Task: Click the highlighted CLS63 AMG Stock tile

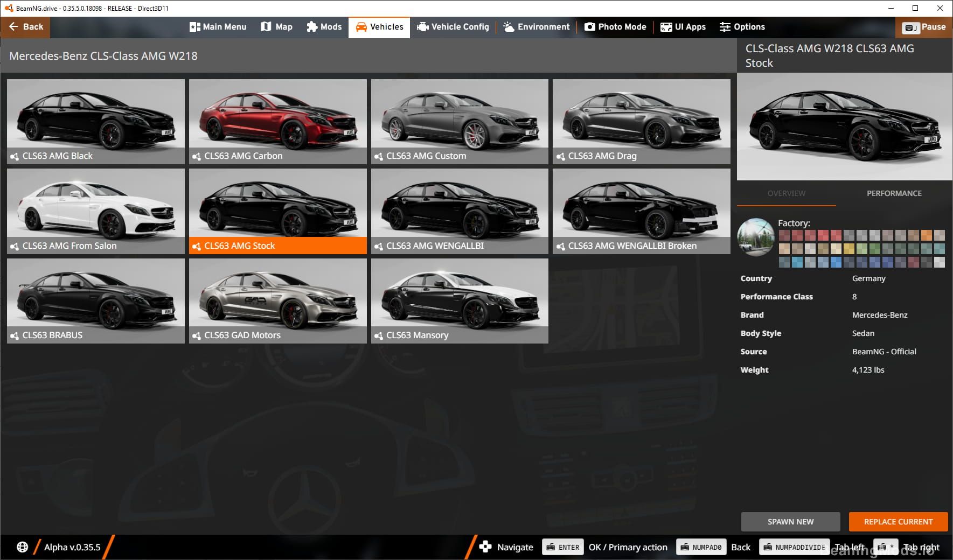Action: coord(278,211)
